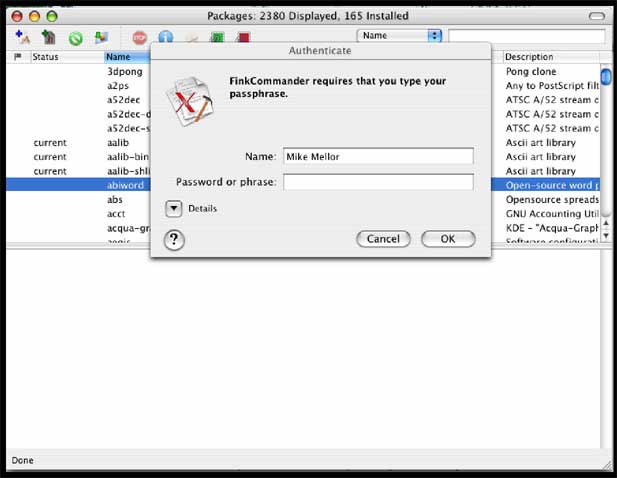Screen dimensions: 617x478
Task: Click the 'GNU Accounting Util' description
Action: 552,214
